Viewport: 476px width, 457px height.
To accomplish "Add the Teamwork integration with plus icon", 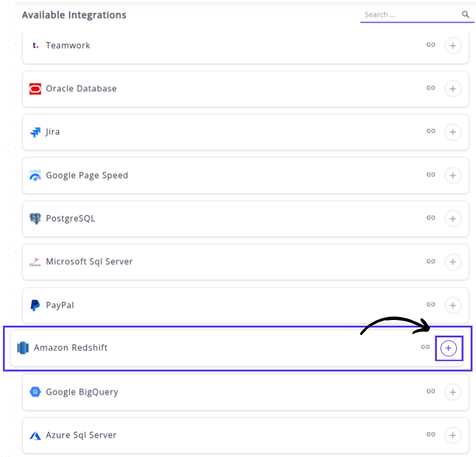I will (453, 45).
